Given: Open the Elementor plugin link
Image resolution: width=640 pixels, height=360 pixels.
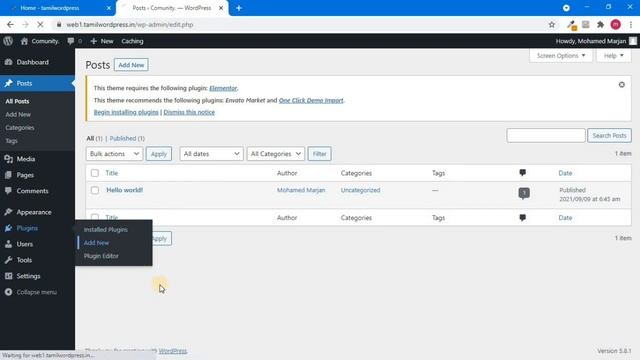Looking at the screenshot, I should 223,88.
